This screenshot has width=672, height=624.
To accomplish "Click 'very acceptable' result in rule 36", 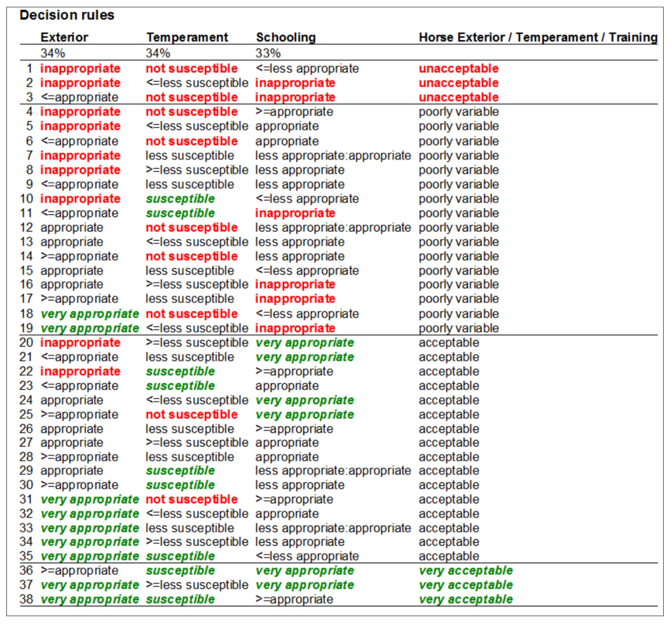I will pyautogui.click(x=466, y=571).
